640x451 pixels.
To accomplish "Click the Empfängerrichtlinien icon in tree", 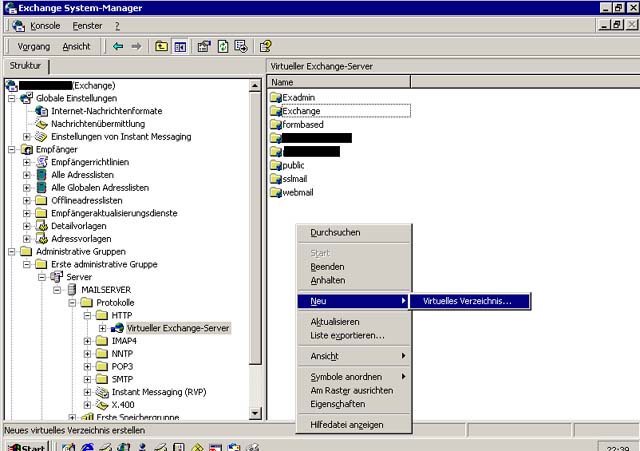I will click(x=41, y=162).
